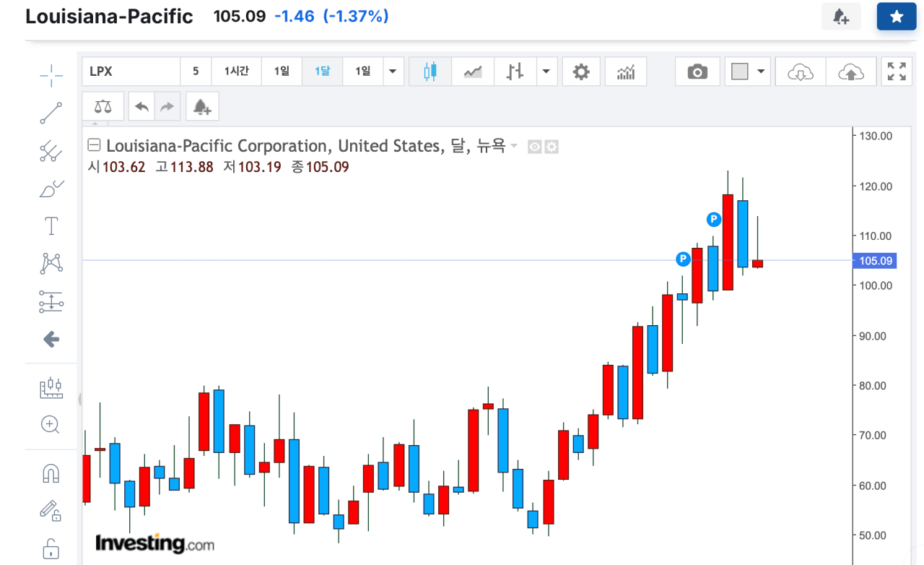Select the crosshair cursor tool
Screen dimensions: 924x565
pyautogui.click(x=51, y=74)
